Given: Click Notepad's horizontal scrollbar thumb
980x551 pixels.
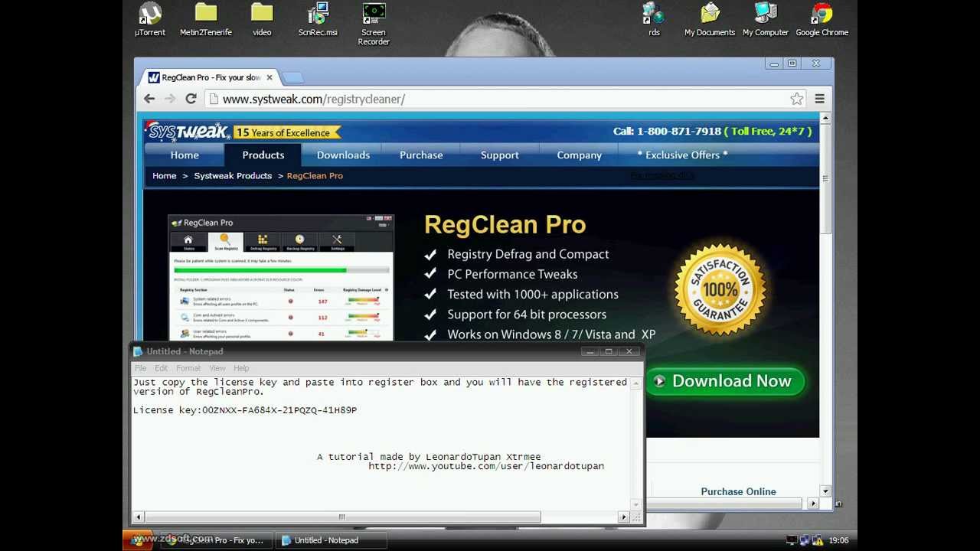Looking at the screenshot, I should pos(342,517).
